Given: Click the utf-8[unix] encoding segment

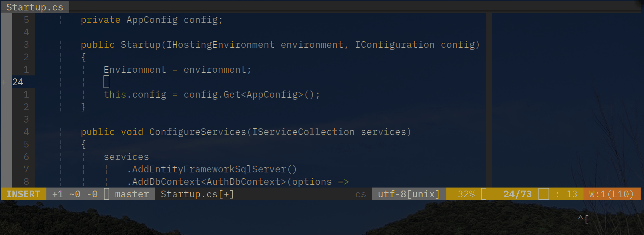Looking at the screenshot, I should click(x=408, y=194).
